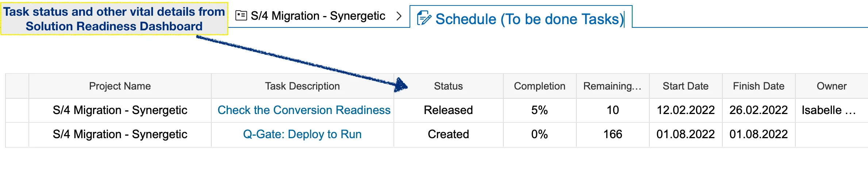Select the S/4 Migration - Synergetic breadcrumb
The image size is (868, 193).
[x=318, y=16]
